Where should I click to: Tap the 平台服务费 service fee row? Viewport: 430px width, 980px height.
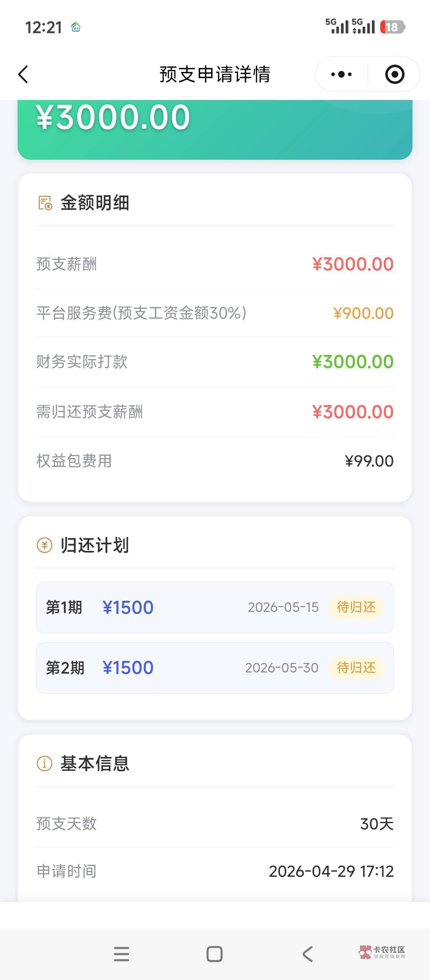click(215, 313)
